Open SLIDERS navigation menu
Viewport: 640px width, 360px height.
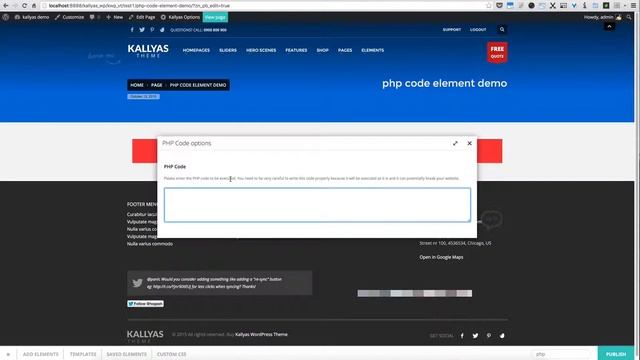[228, 50]
